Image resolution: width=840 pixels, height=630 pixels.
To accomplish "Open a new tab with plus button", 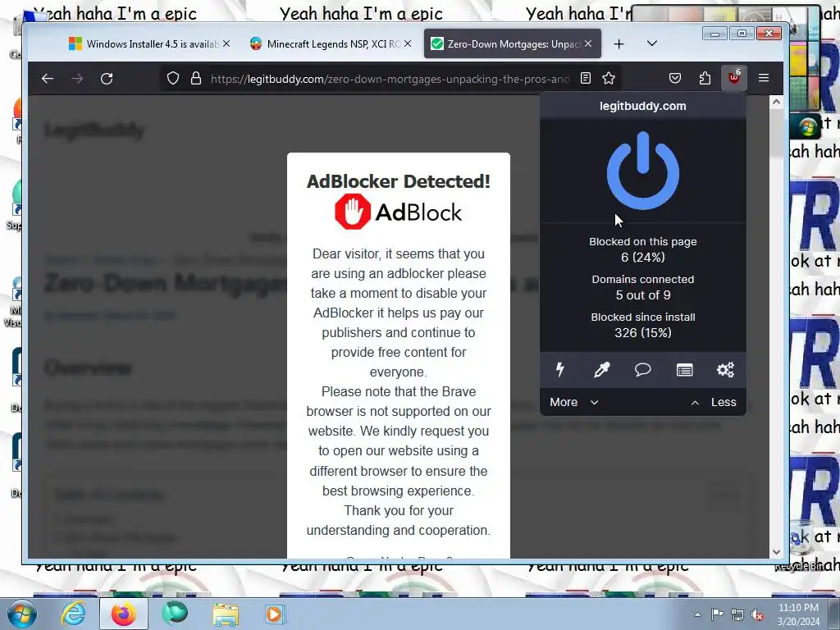I will pyautogui.click(x=619, y=44).
